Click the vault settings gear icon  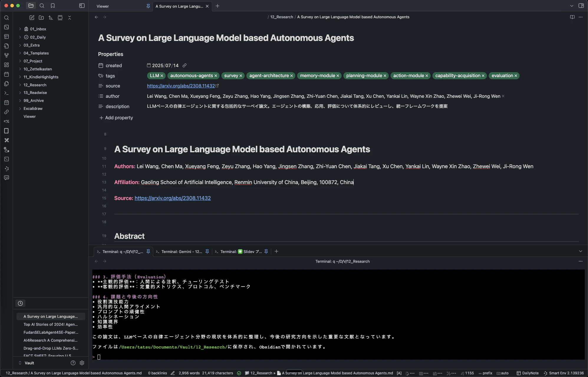[82, 363]
